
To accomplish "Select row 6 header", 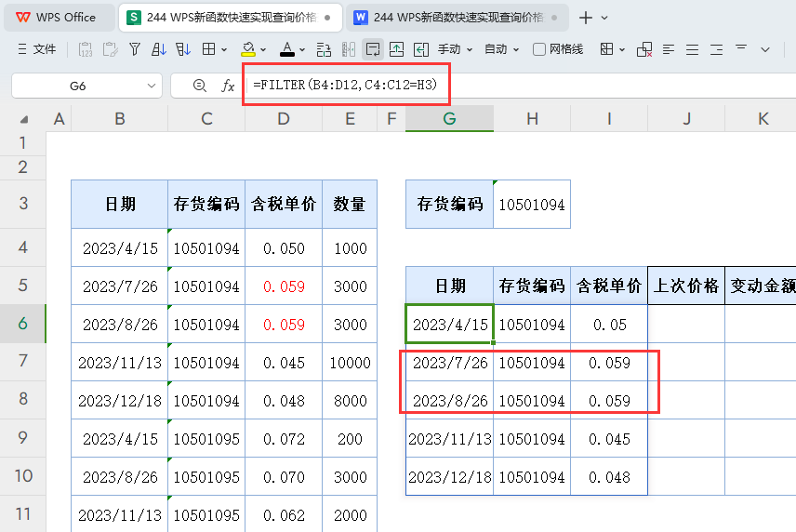I will pyautogui.click(x=23, y=324).
